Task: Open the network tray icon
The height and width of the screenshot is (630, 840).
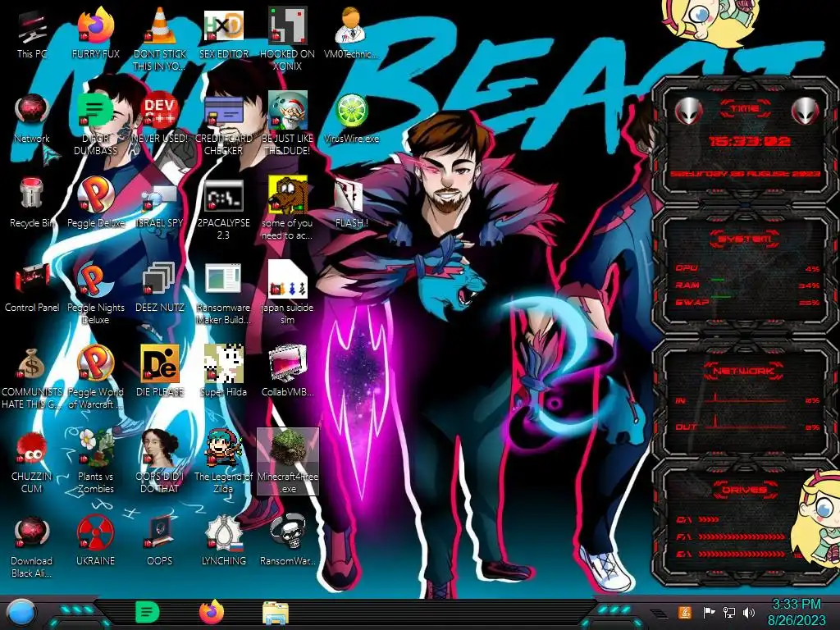Action: 729,612
